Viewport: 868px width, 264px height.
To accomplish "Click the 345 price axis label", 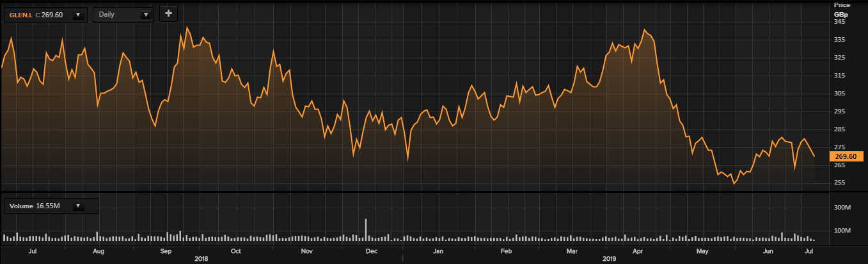I will (839, 22).
